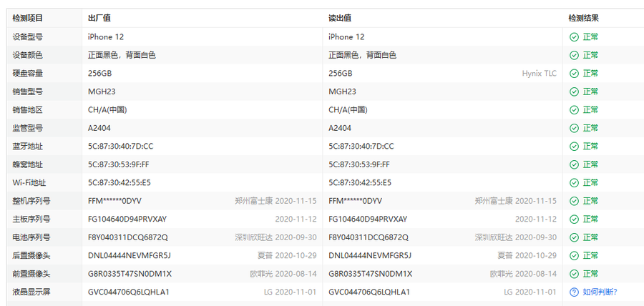Click the read value A2404
The image size is (644, 306).
click(x=340, y=128)
